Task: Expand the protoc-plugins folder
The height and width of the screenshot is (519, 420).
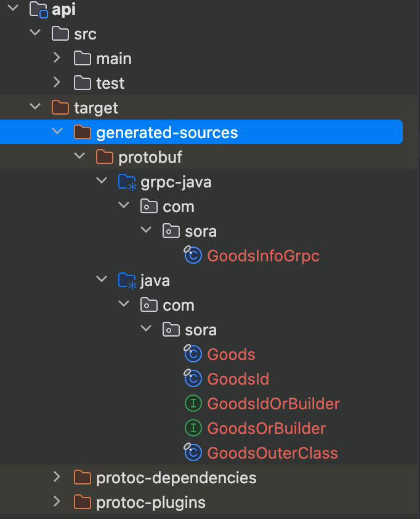Action: pos(57,502)
